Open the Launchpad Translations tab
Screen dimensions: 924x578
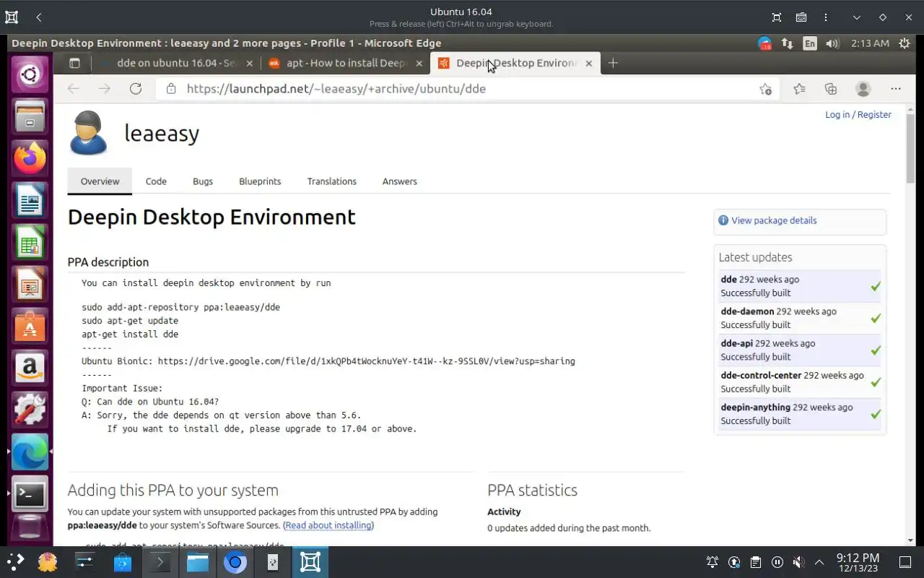[332, 181]
